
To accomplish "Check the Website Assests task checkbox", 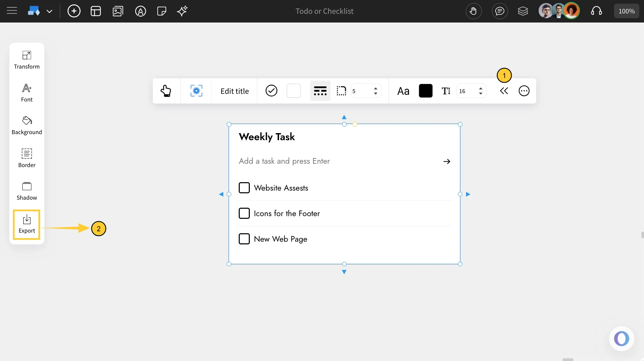I will coord(244,188).
